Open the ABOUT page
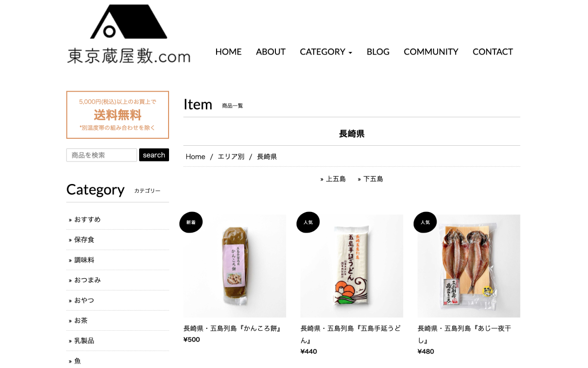 tap(270, 52)
